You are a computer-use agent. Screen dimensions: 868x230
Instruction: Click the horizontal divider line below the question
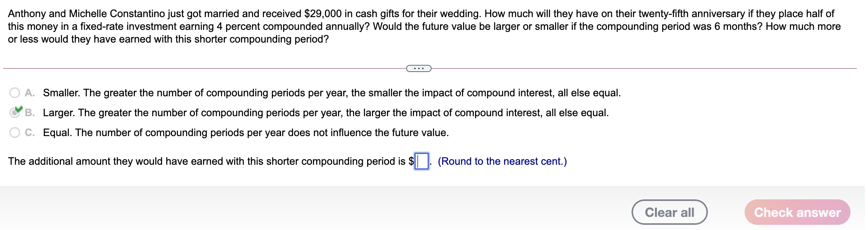[199, 68]
